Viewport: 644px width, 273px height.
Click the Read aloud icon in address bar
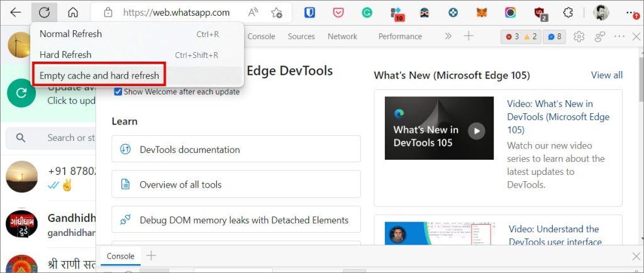click(253, 13)
